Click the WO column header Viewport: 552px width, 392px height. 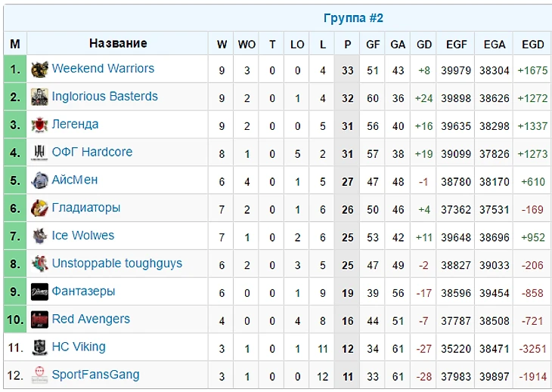pos(247,45)
